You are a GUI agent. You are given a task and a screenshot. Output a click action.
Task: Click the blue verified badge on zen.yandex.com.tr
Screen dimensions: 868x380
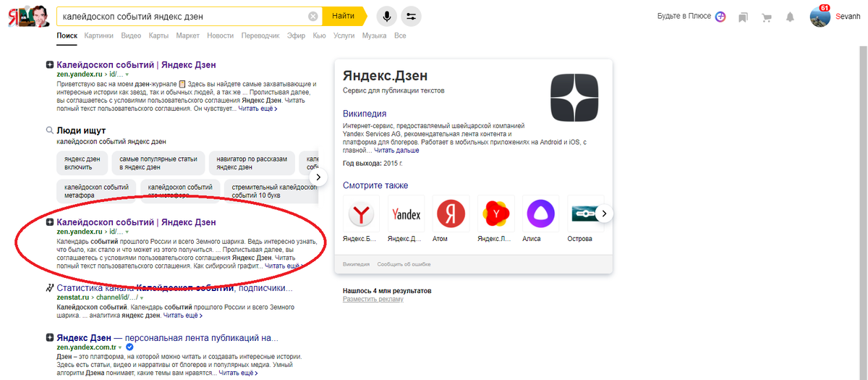point(130,347)
